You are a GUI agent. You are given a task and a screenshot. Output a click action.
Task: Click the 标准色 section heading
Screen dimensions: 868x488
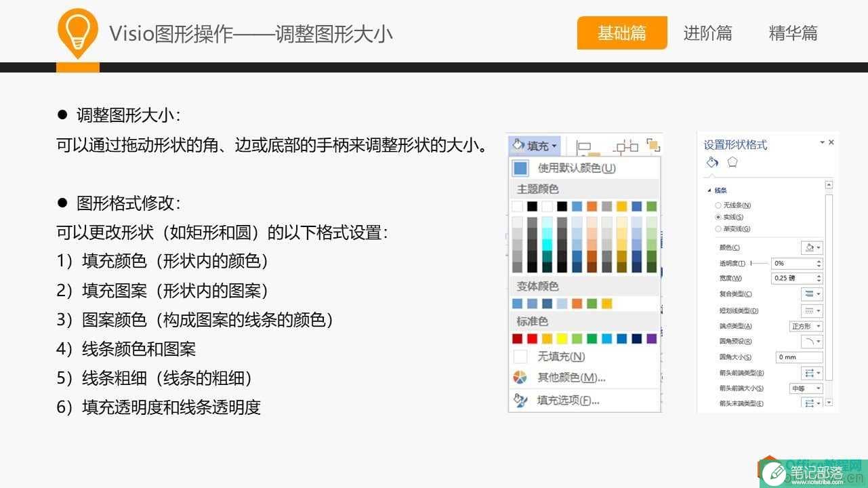(x=532, y=321)
